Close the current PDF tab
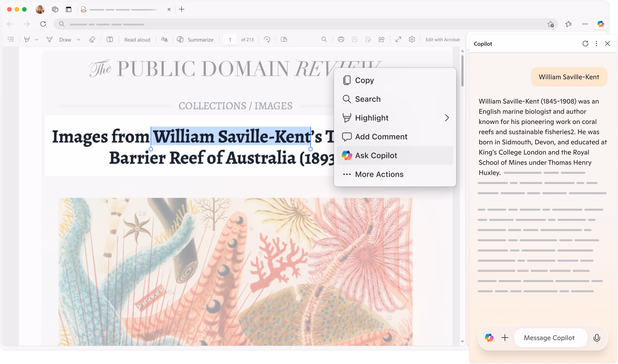Image resolution: width=618 pixels, height=364 pixels. tap(169, 9)
